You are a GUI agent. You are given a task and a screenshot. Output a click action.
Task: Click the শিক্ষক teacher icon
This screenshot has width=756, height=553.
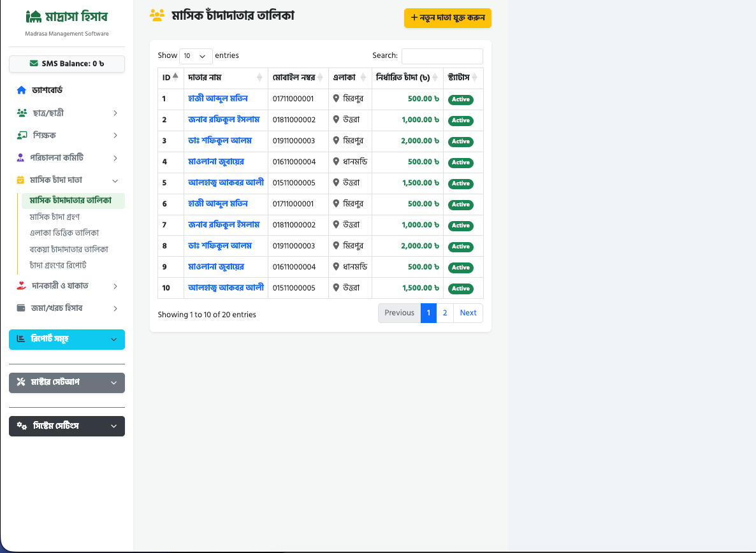22,135
